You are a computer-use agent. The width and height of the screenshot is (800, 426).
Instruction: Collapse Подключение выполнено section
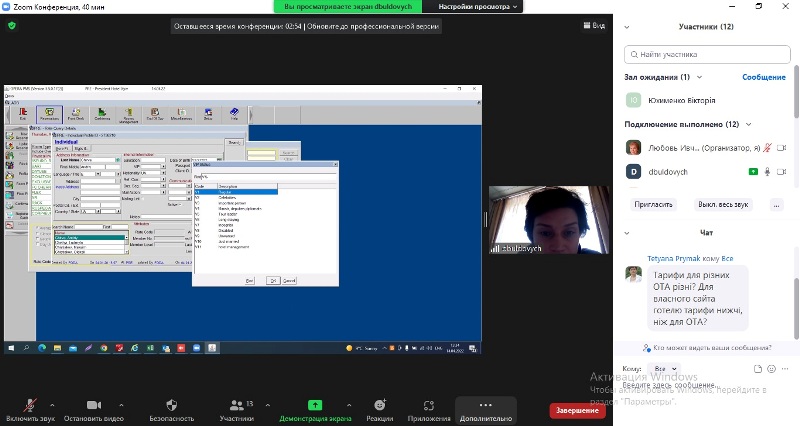coord(748,124)
